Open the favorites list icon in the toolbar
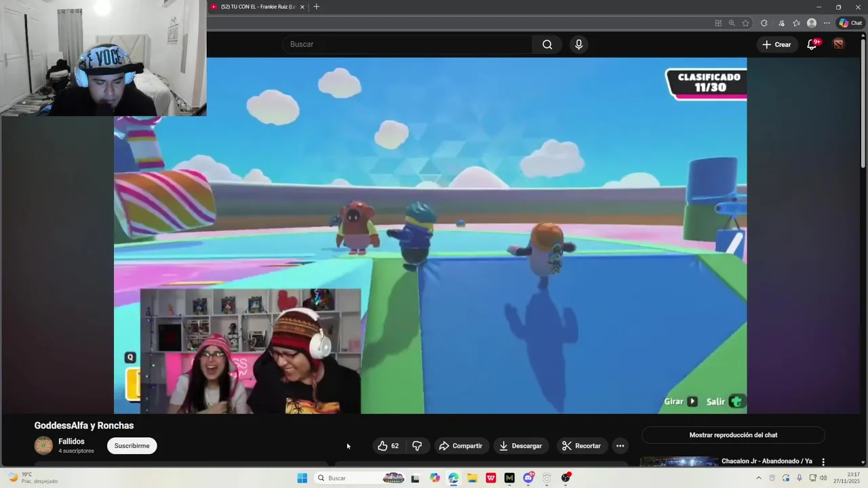 (x=796, y=23)
